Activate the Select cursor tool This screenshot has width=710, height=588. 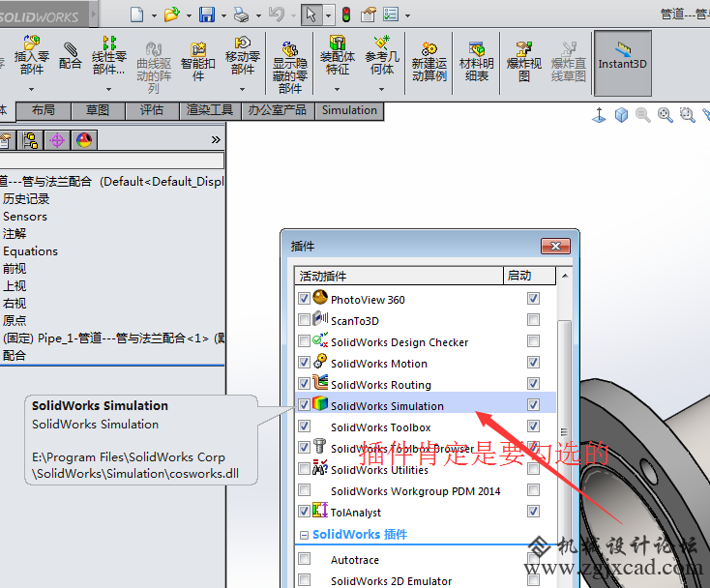coord(311,15)
